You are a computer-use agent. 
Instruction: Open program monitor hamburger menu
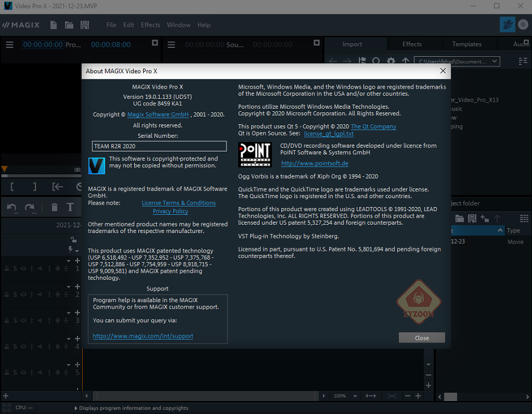pyautogui.click(x=9, y=45)
